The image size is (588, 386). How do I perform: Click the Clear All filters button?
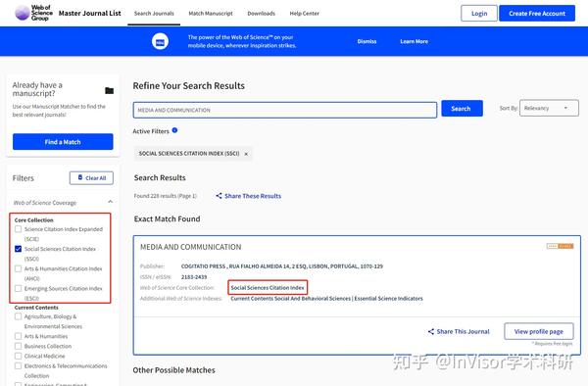pyautogui.click(x=91, y=178)
